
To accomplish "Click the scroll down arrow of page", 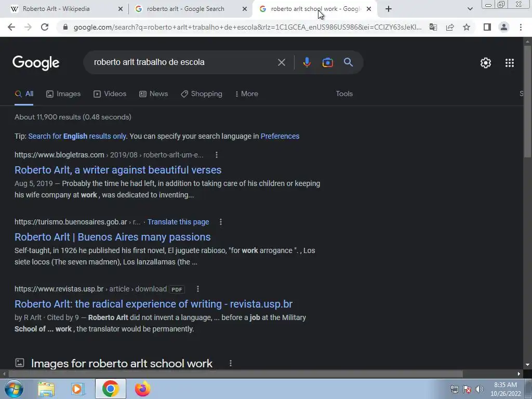I will click(527, 365).
